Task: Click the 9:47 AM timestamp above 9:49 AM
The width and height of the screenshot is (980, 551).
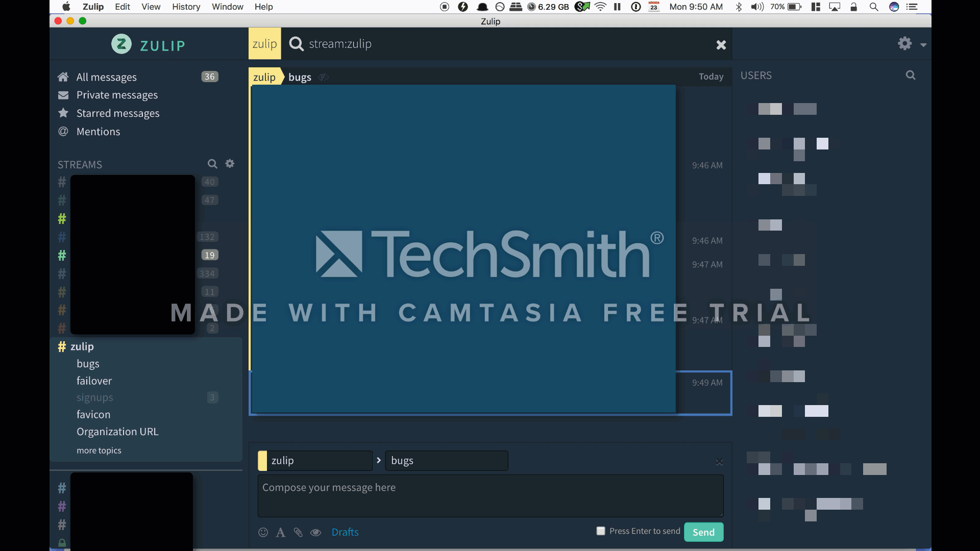Action: (707, 320)
